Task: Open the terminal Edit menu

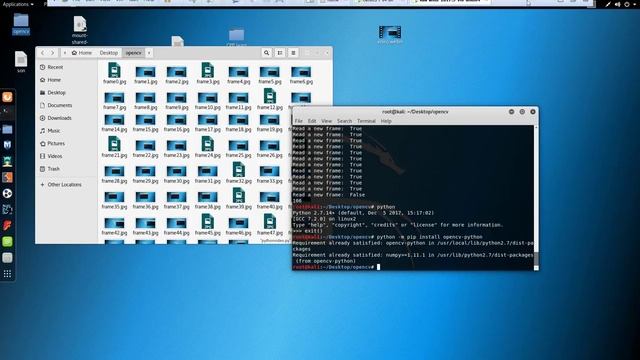Action: (312, 121)
